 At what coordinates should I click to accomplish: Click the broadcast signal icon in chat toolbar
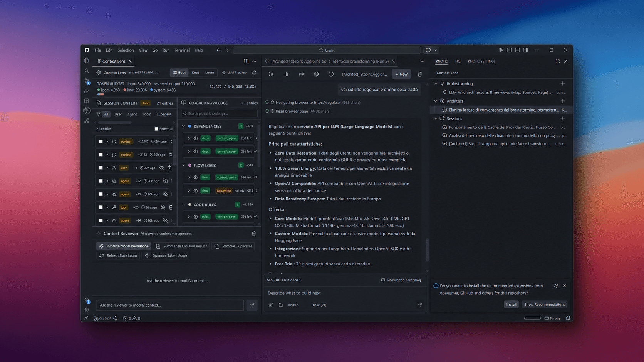coord(301,74)
